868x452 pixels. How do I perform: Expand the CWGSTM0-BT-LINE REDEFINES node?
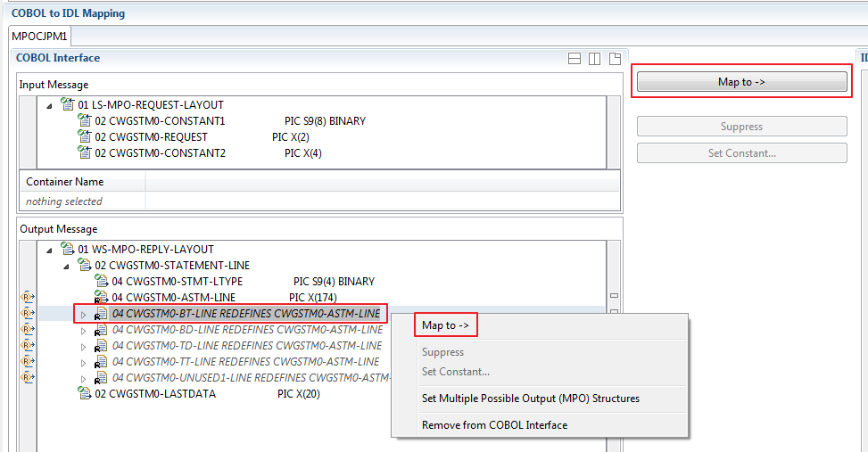pyautogui.click(x=84, y=315)
